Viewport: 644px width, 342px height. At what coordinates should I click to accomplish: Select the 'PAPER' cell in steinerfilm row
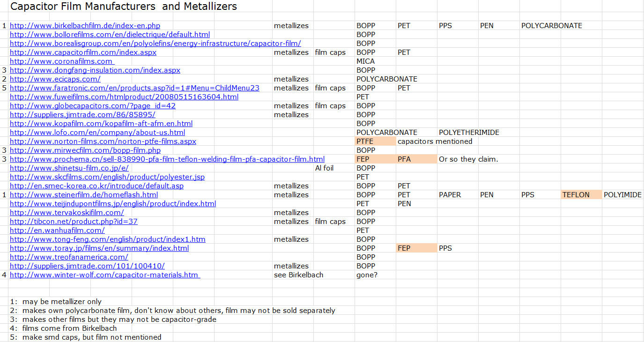point(450,195)
